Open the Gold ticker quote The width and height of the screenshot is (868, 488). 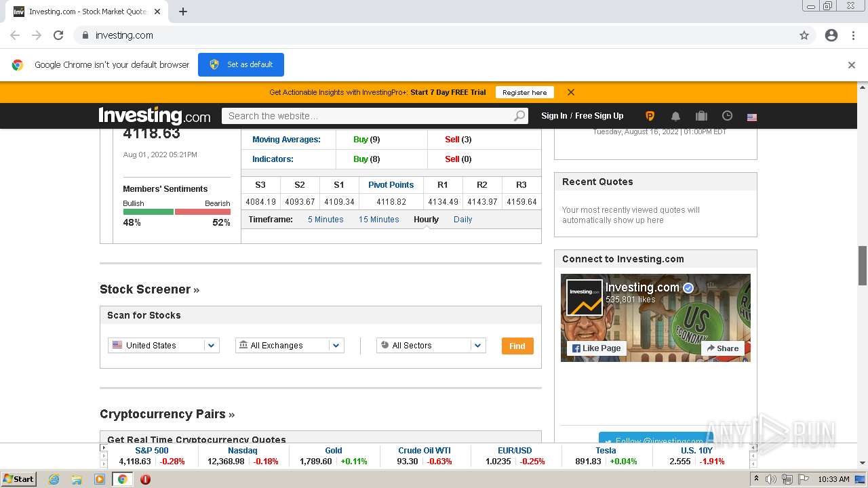(334, 451)
